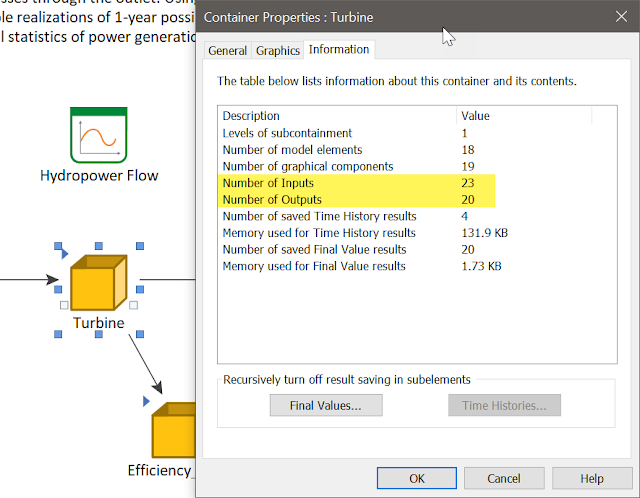Select the yellow Turbine container icon
Image resolution: width=640 pixels, height=498 pixels.
click(99, 282)
